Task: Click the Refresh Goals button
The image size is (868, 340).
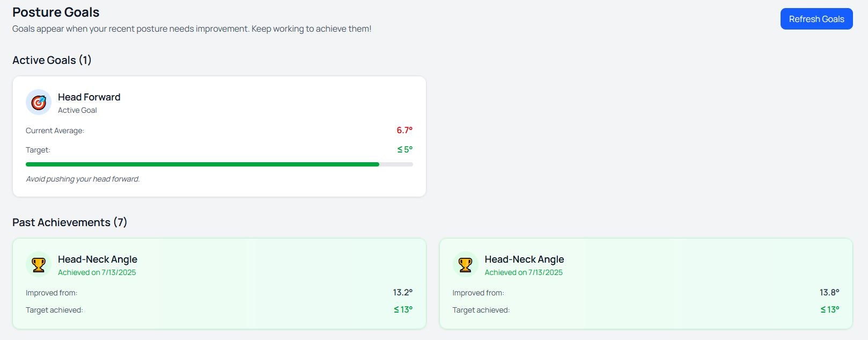Action: [x=816, y=19]
